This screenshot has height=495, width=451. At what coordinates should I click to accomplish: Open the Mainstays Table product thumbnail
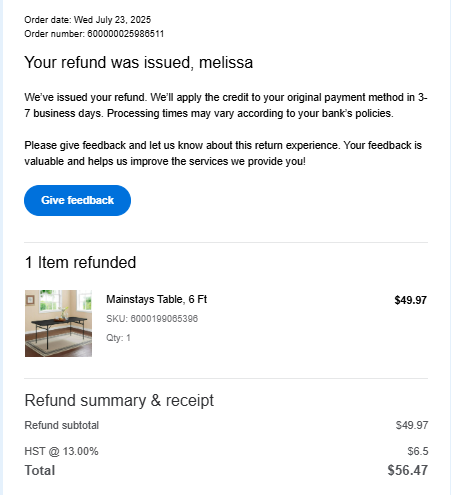click(x=58, y=323)
